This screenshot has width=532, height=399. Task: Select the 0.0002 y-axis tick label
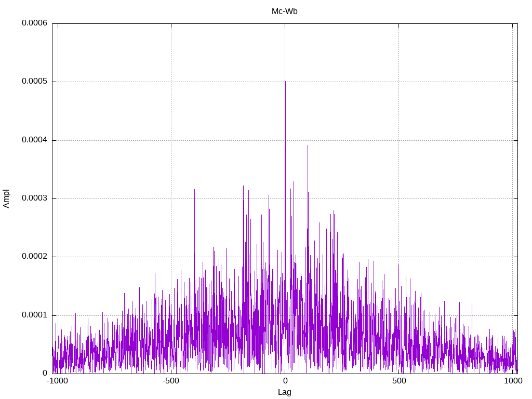[34, 257]
